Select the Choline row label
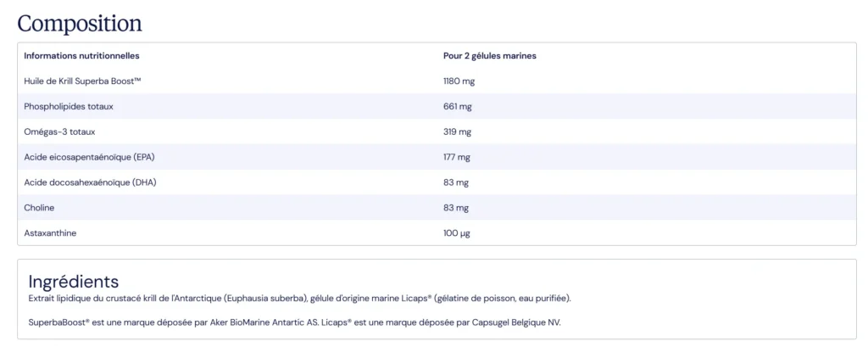868x347 pixels. tap(39, 208)
